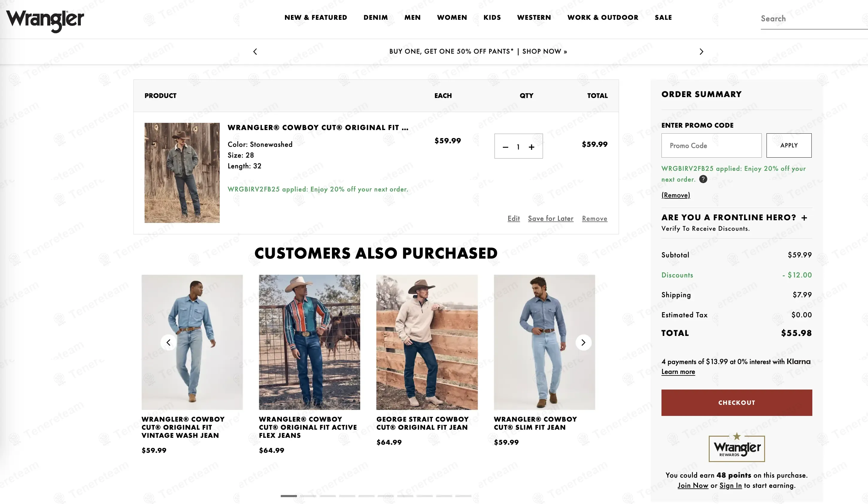The height and width of the screenshot is (504, 868).
Task: Click Save for Later link
Action: tap(550, 218)
